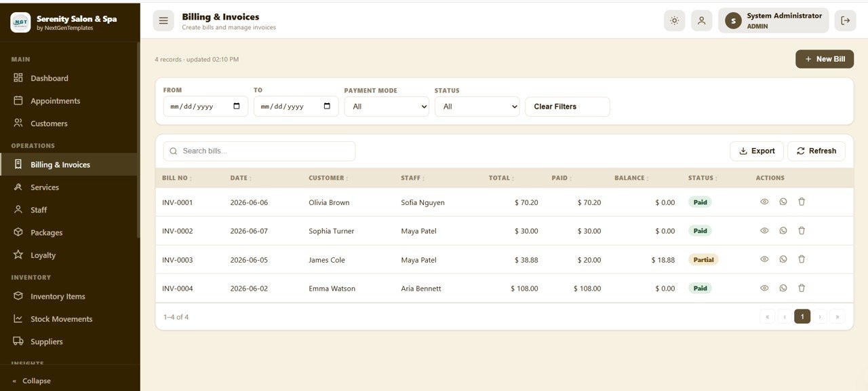Delete invoice INV-0004 with trash icon
The width and height of the screenshot is (868, 391).
click(802, 288)
